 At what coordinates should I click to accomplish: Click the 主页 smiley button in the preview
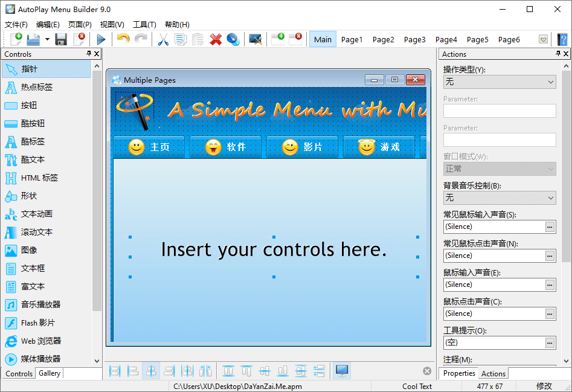(x=149, y=147)
